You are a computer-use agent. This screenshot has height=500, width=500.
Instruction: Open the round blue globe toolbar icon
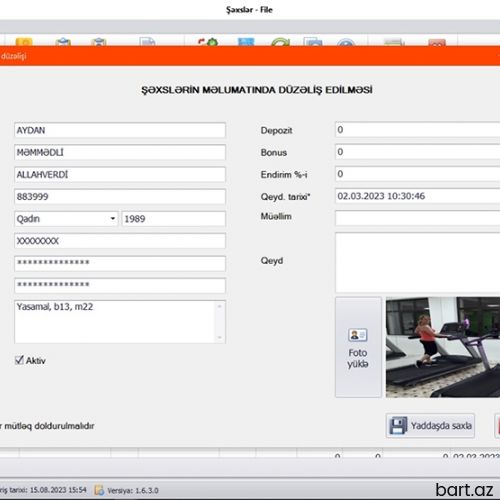[x=346, y=42]
